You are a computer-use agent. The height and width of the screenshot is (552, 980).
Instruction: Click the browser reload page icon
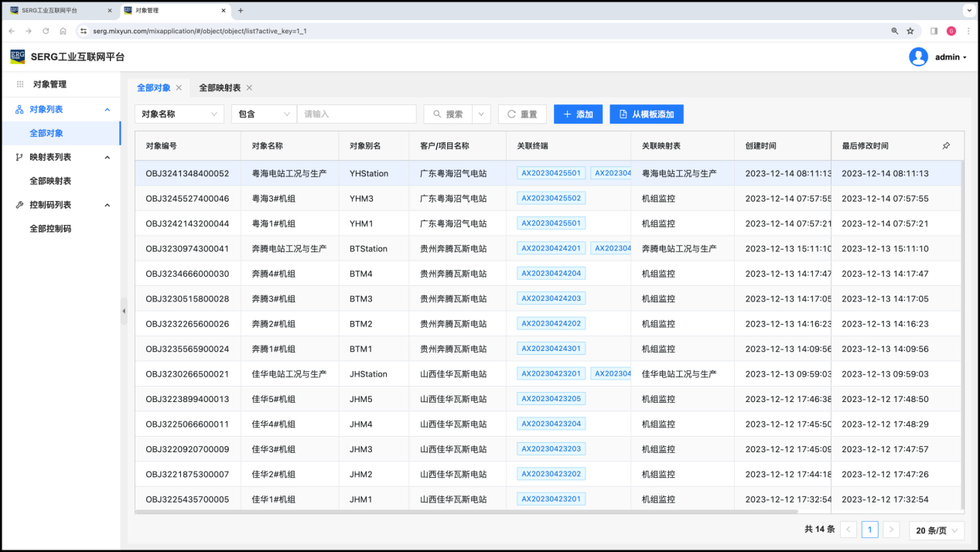click(46, 31)
